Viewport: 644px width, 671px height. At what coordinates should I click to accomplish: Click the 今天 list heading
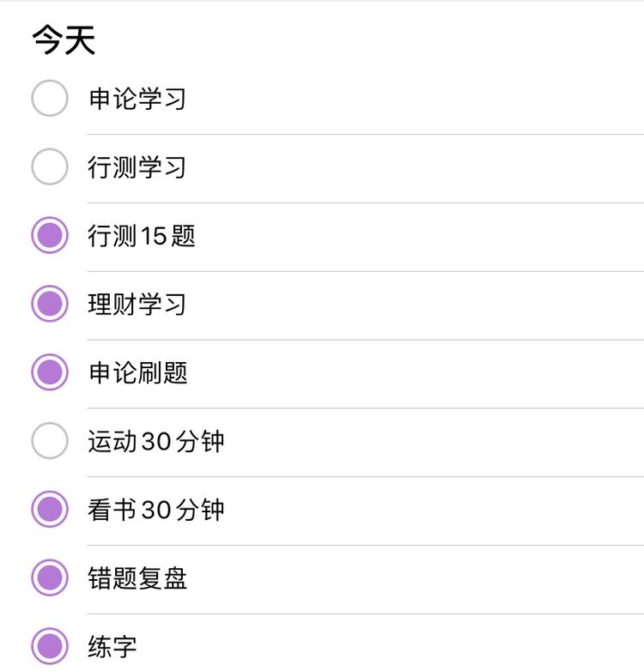click(64, 39)
